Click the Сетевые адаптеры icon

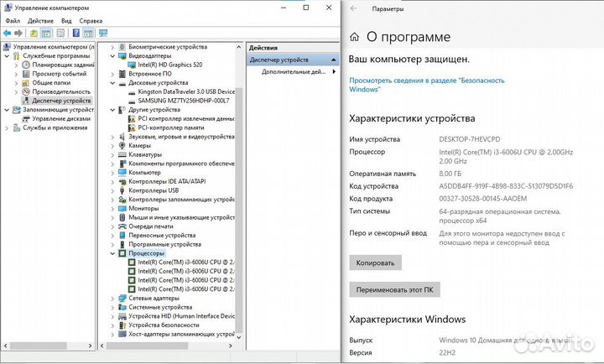122,298
